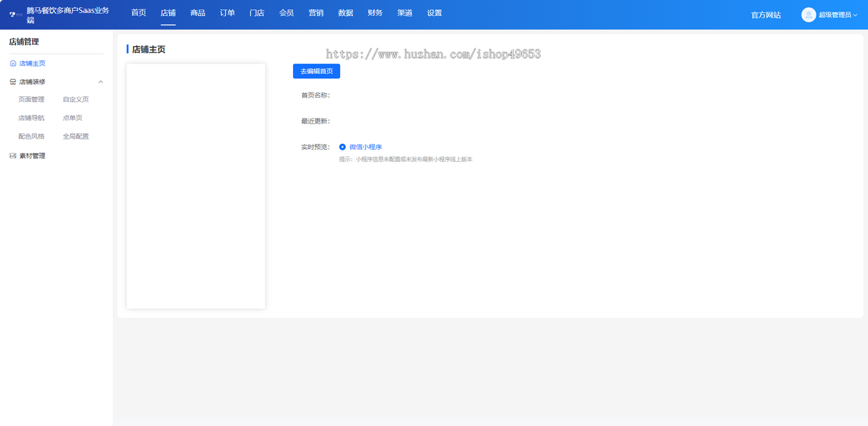Click the image icon beside 素材管理
This screenshot has height=426, width=868.
point(13,156)
